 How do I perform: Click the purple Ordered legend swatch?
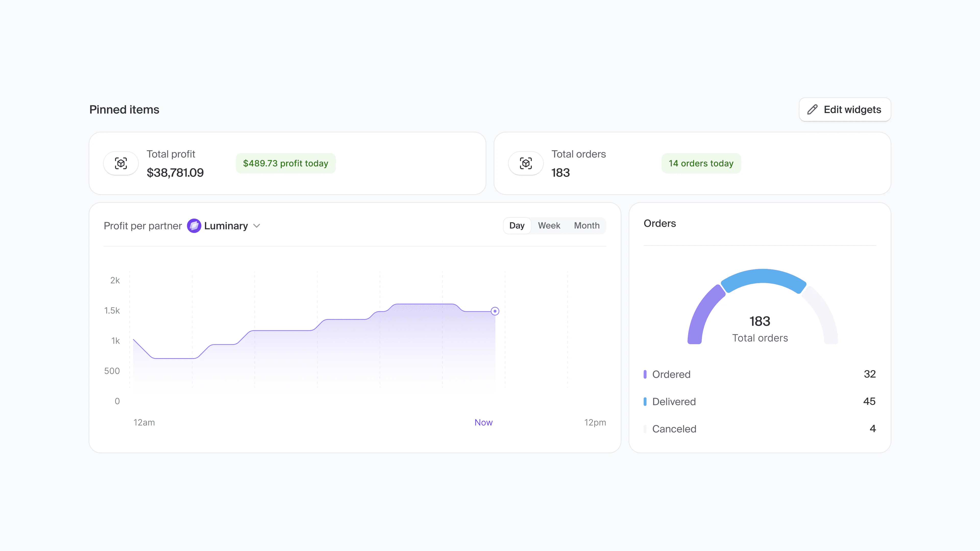[x=645, y=374]
